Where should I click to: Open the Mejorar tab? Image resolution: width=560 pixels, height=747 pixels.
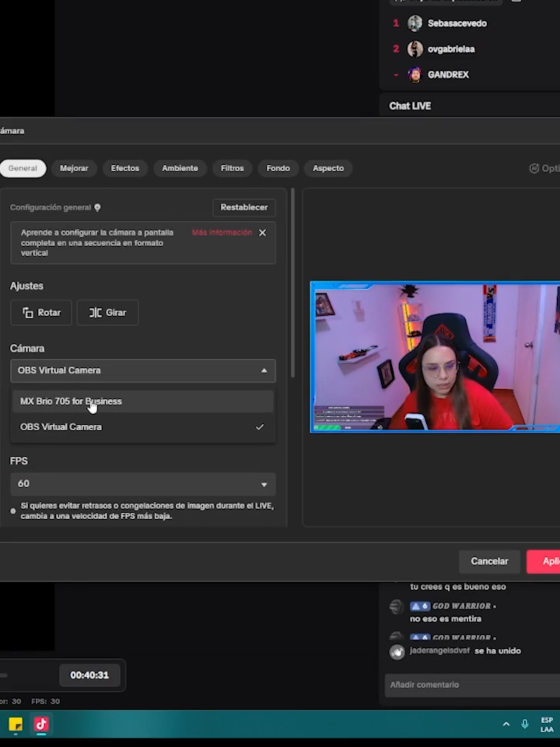[x=74, y=168]
